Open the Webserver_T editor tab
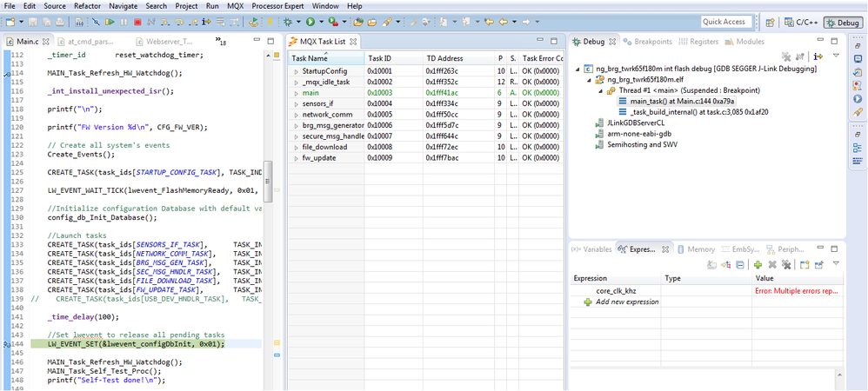 [x=164, y=42]
